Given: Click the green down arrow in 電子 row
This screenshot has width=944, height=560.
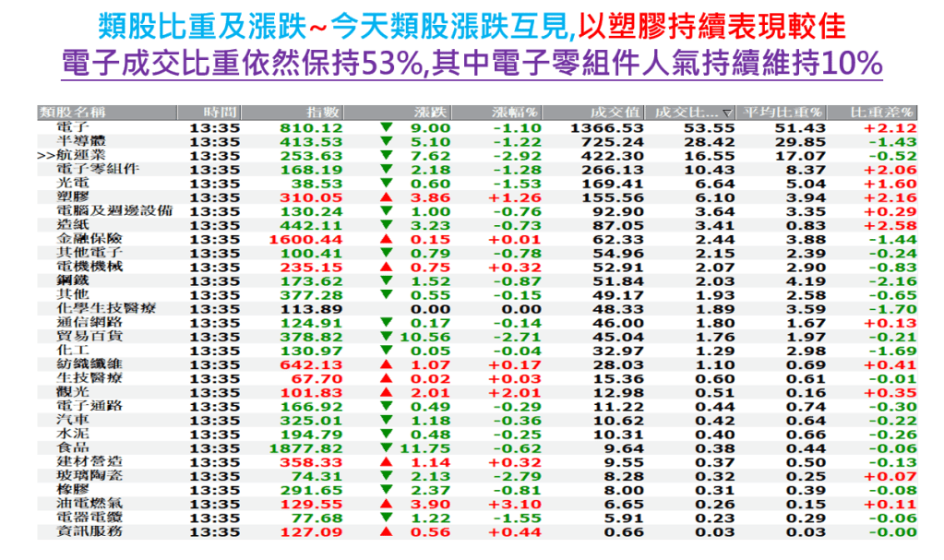Looking at the screenshot, I should (x=386, y=127).
